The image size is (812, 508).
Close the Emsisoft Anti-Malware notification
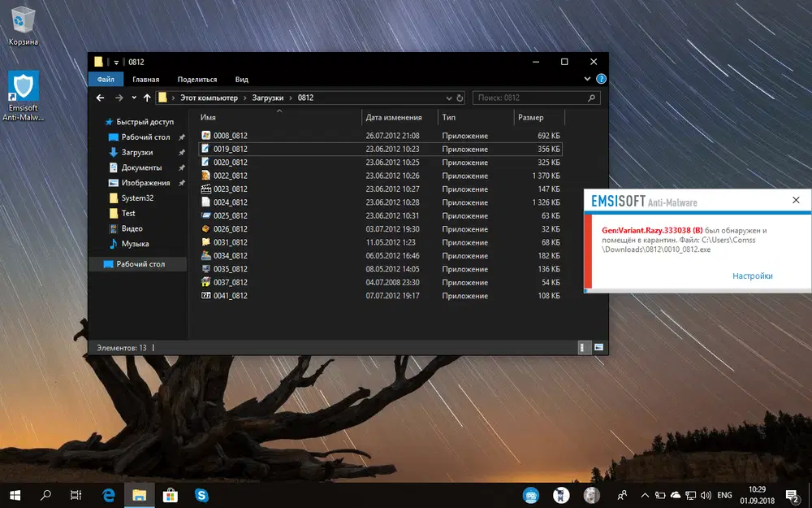point(796,200)
